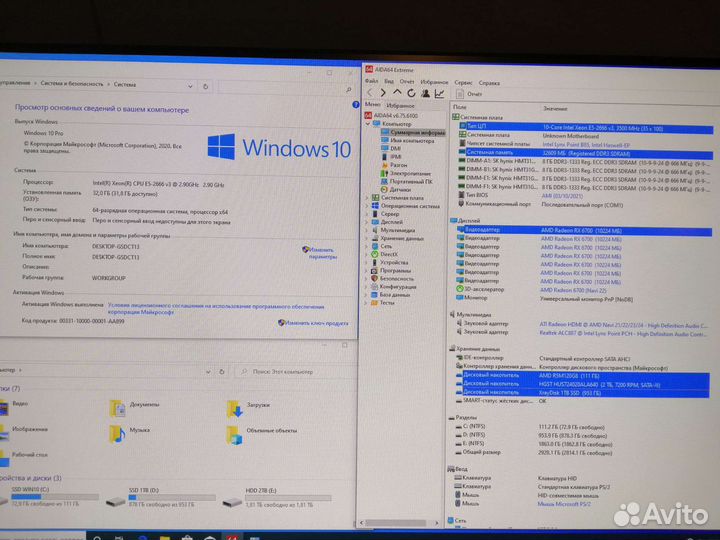The image size is (720, 540).
Task: Refresh the System window address bar
Action: coord(205,86)
